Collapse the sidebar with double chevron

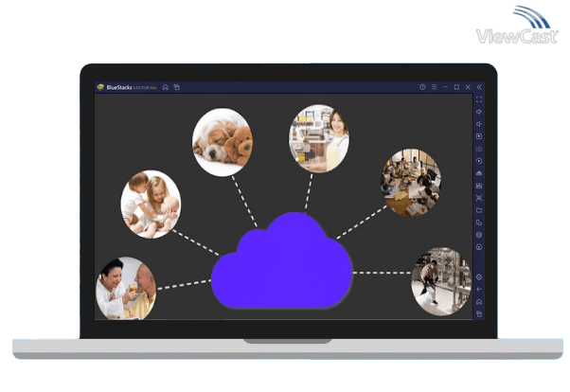click(x=479, y=87)
